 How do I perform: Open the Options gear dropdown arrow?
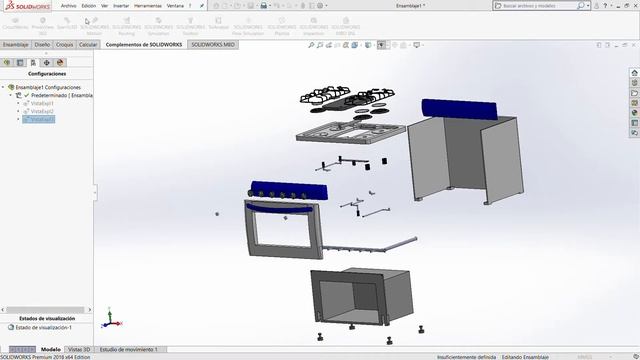327,6
